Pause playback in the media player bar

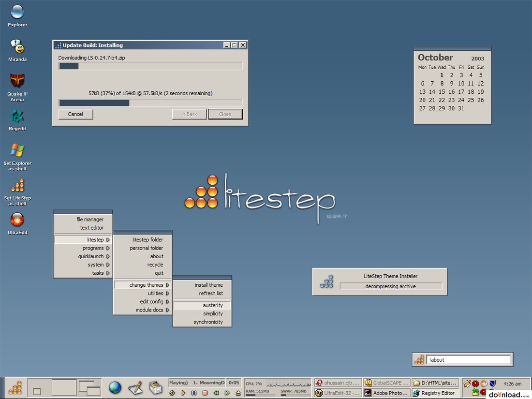pos(194,393)
